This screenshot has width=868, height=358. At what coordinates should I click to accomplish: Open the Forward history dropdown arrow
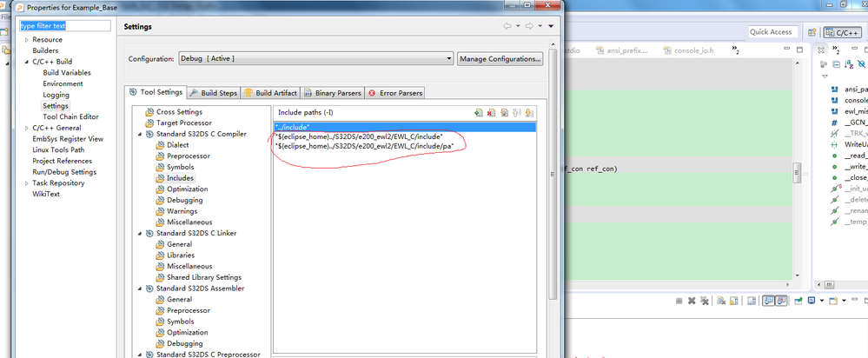coord(540,26)
